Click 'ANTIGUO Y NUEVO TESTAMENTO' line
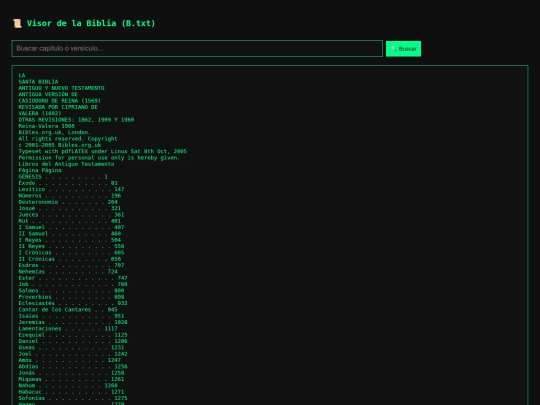This screenshot has height=405, width=540. click(x=61, y=88)
